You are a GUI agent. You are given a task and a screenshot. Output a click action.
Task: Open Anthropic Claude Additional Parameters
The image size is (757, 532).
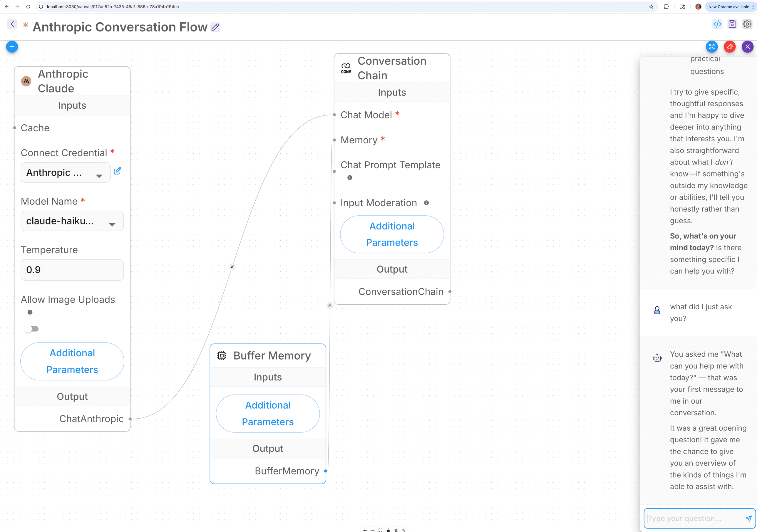pos(72,361)
